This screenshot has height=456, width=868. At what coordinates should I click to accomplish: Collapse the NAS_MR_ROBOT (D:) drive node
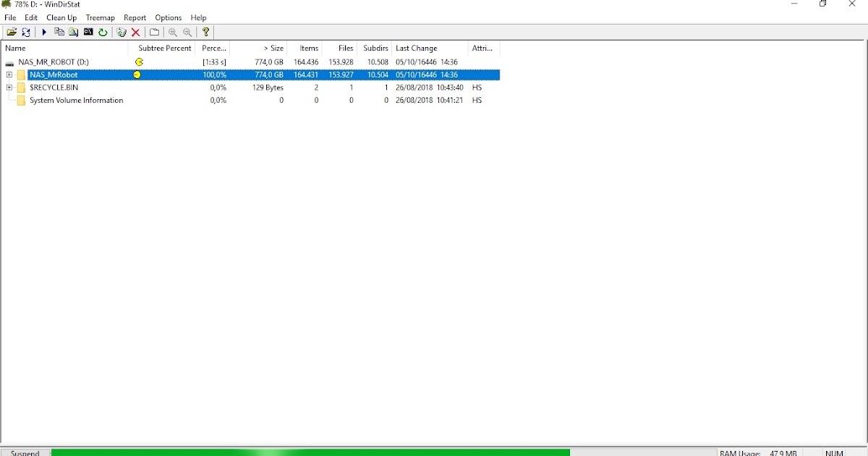tap(8, 62)
